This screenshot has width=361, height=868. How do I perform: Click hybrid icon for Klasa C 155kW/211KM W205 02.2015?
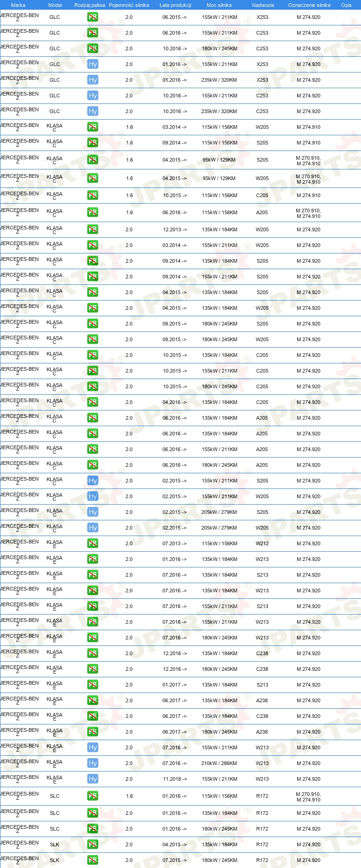[92, 497]
